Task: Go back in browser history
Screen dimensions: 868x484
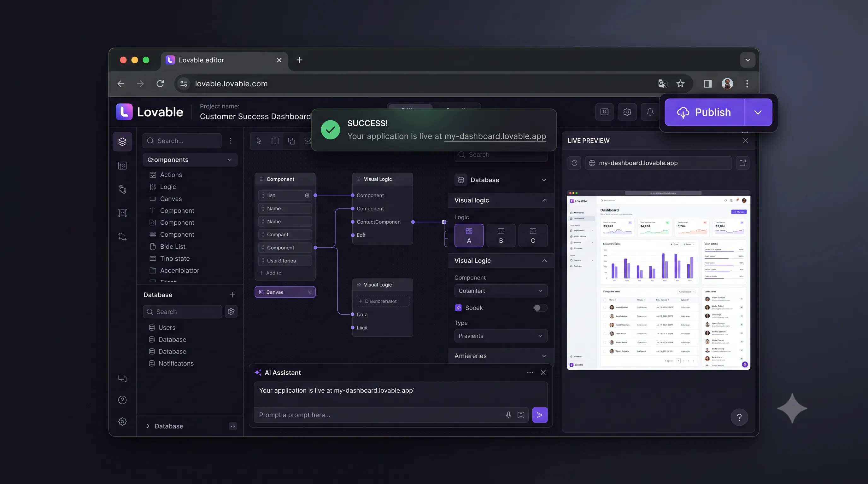Action: pos(121,84)
